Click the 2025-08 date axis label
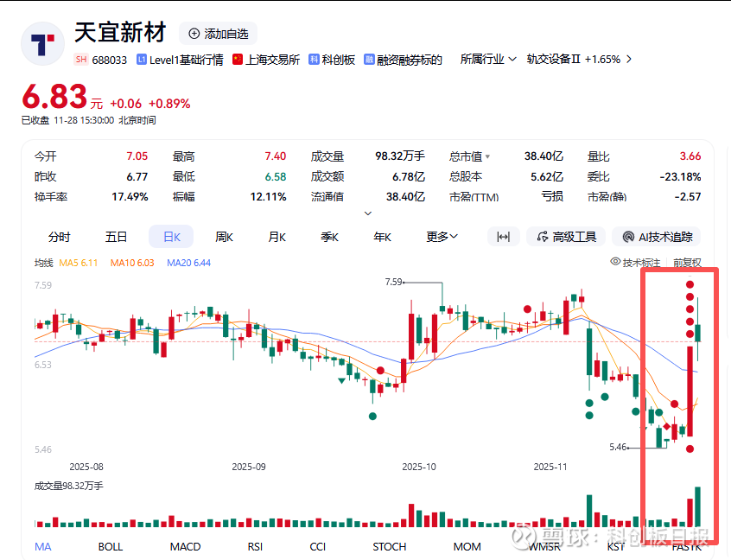This screenshot has height=560, width=731. tap(86, 467)
